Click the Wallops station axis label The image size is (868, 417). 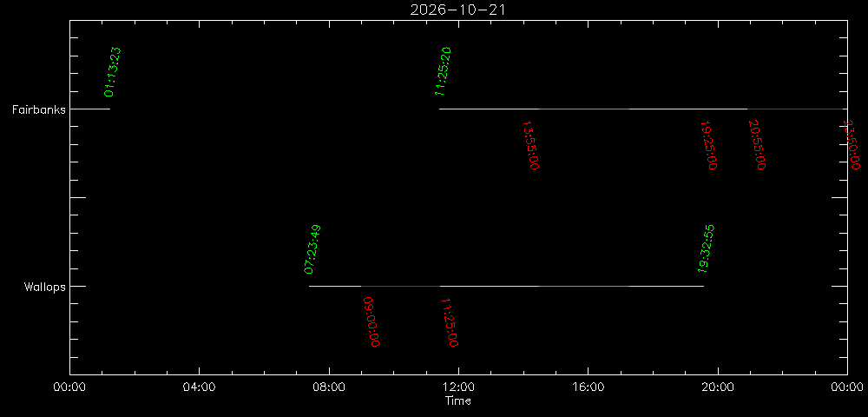coord(45,287)
